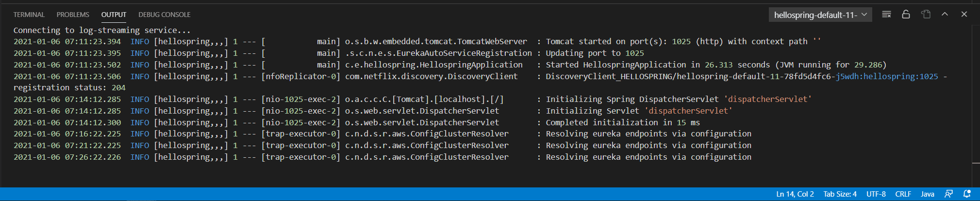Open the DEBUG CONSOLE tab
Image resolution: width=980 pixels, height=201 pixels.
click(164, 15)
